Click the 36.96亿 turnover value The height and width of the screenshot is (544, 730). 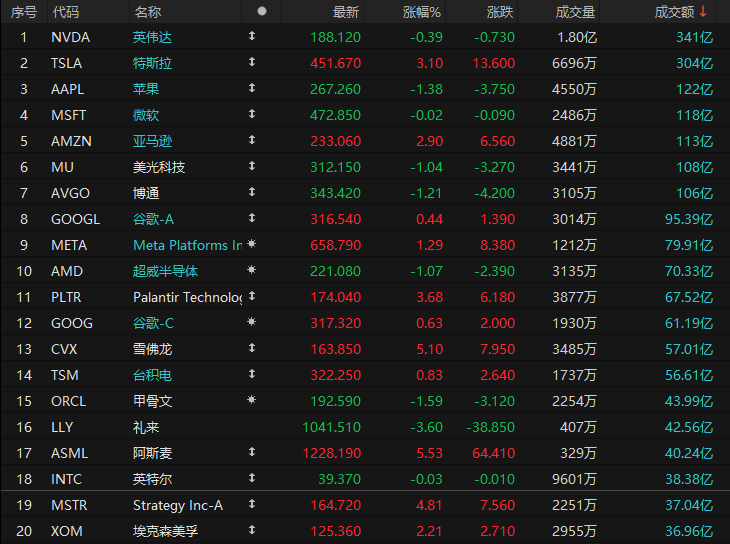point(689,531)
